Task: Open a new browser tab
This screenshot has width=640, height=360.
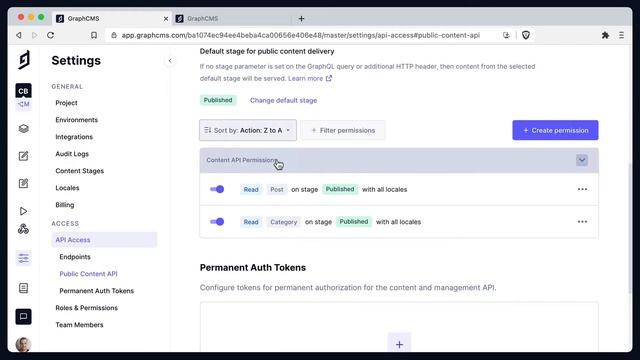Action: point(301,18)
